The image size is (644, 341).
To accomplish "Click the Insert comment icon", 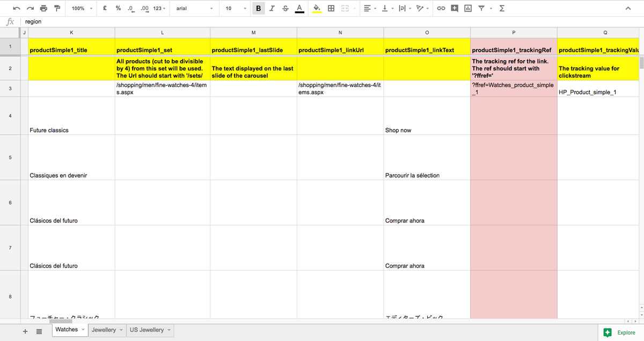I will point(455,9).
